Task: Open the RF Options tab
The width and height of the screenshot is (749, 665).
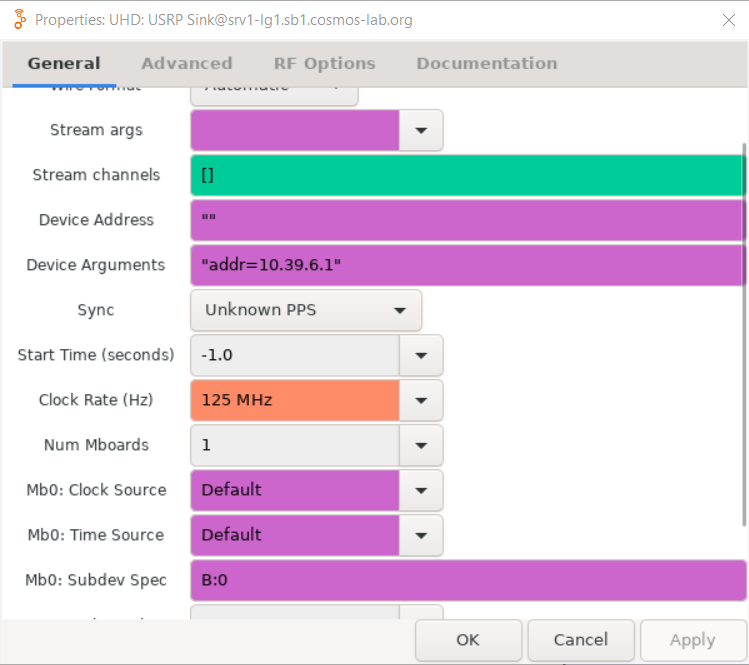Action: pos(324,63)
